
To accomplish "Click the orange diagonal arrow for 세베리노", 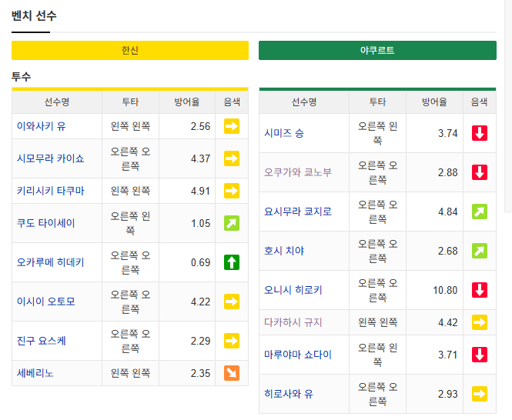I will 232,373.
